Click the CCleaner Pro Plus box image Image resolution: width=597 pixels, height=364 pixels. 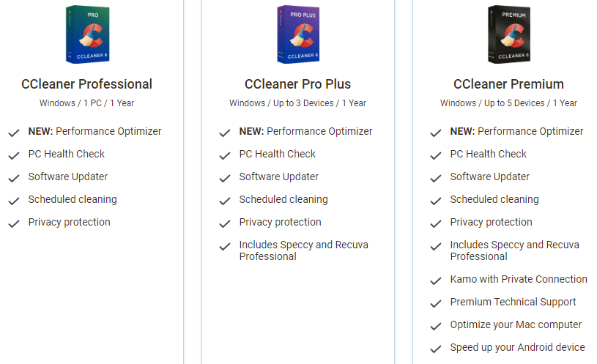pyautogui.click(x=297, y=34)
